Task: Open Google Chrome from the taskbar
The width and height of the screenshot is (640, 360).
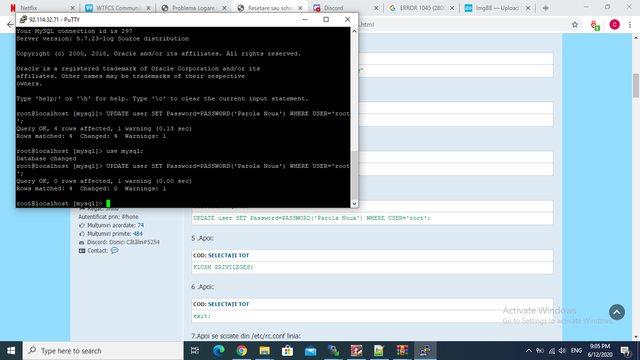Action: (x=242, y=351)
